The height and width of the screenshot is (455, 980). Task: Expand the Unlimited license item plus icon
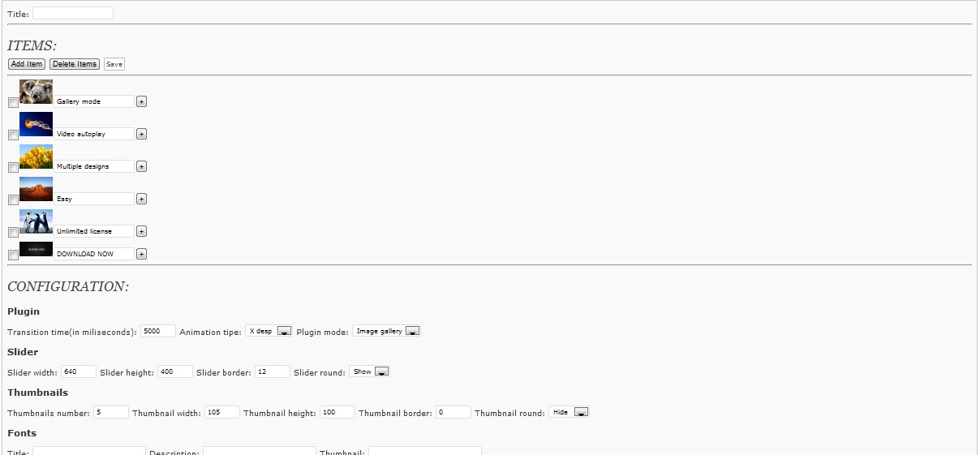141,231
